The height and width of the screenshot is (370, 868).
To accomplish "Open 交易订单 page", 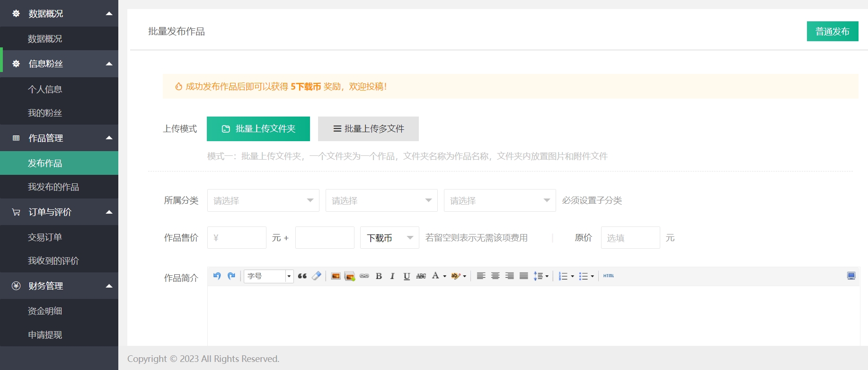I will pyautogui.click(x=59, y=237).
